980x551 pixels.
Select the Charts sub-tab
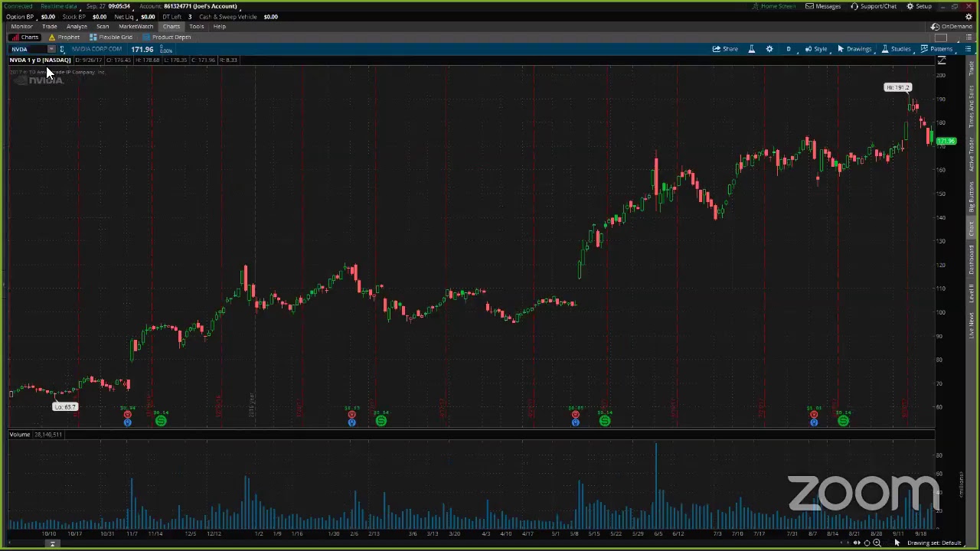tap(25, 37)
